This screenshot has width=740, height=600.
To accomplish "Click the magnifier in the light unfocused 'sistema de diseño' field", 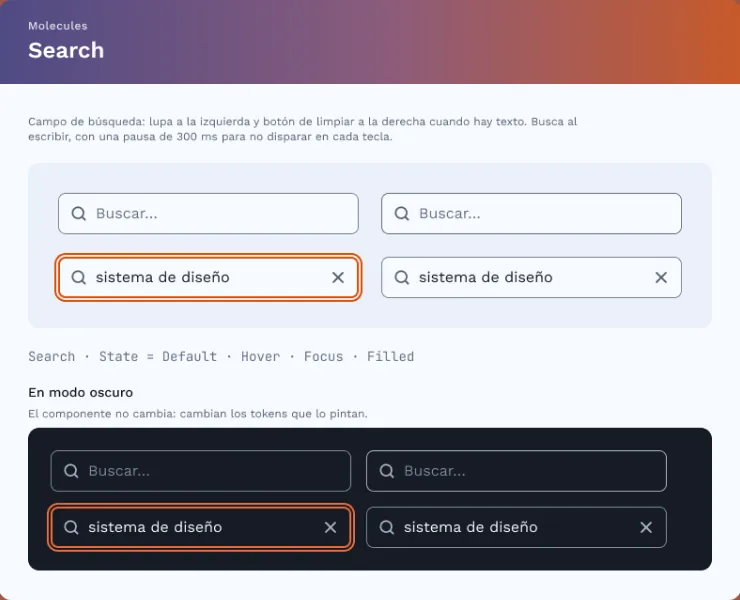I will (x=402, y=277).
